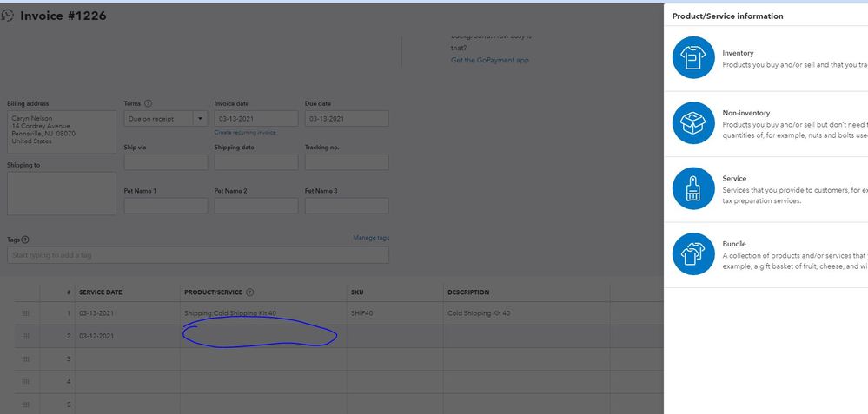
Task: Grab the drag handle for row 5
Action: click(x=26, y=404)
